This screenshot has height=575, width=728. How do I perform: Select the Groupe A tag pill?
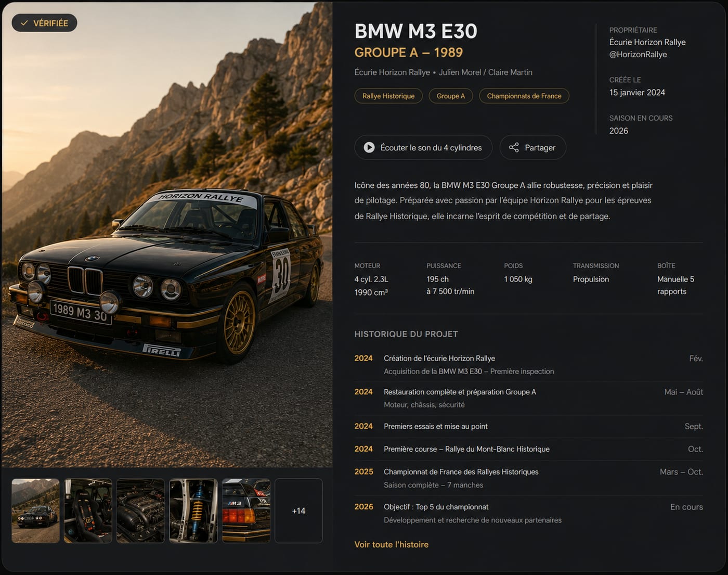coord(451,96)
